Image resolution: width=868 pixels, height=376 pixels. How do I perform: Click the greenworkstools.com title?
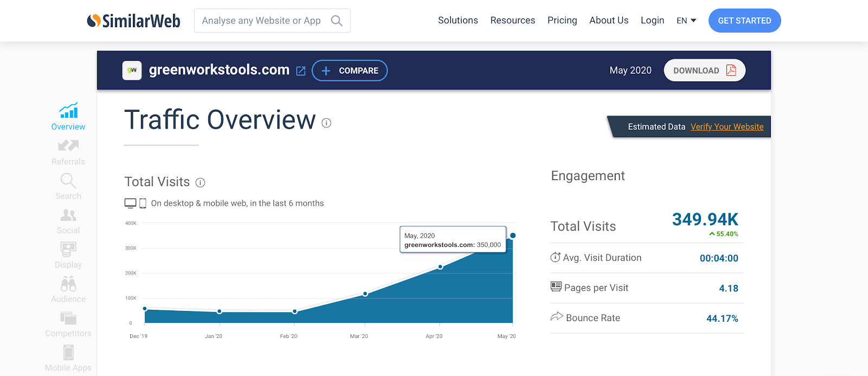pos(219,70)
